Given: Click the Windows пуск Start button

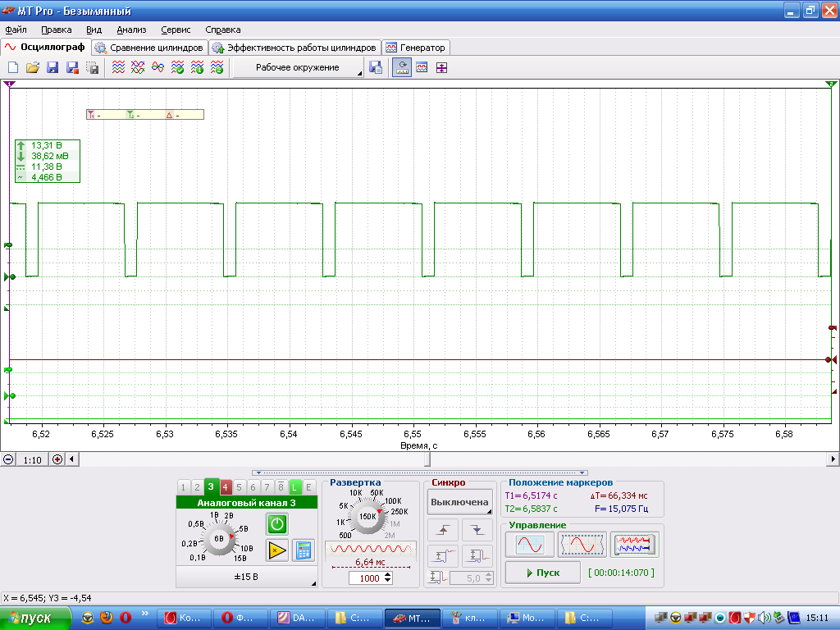Looking at the screenshot, I should coord(35,619).
